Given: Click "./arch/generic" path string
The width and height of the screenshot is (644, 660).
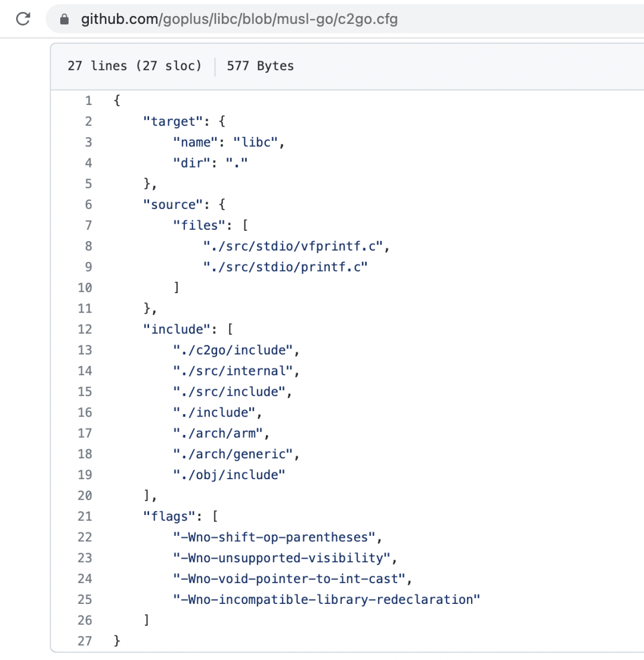Looking at the screenshot, I should coord(233,454).
